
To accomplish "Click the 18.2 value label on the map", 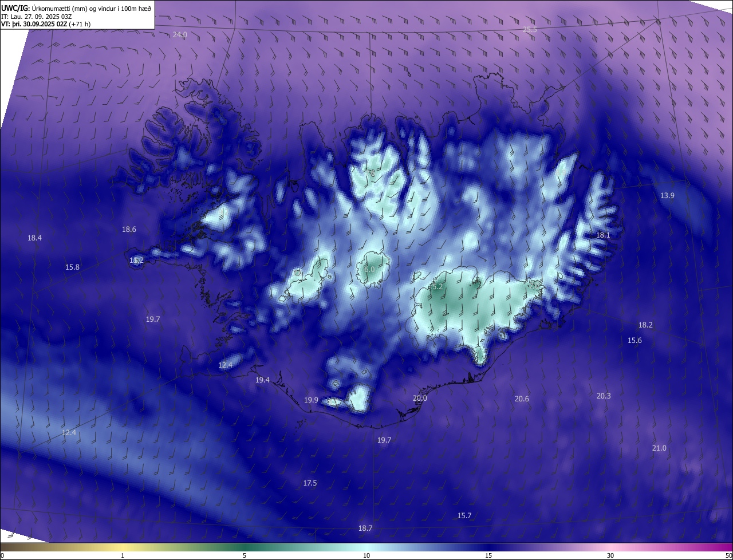I will 645,325.
